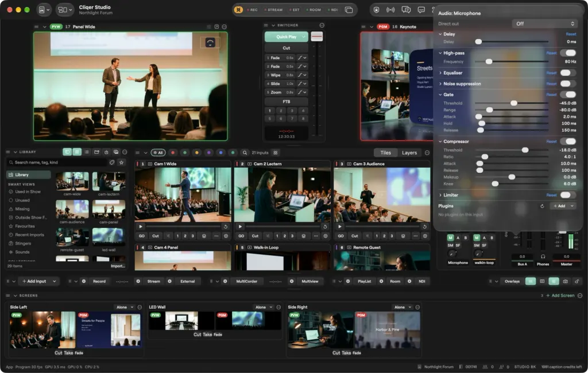This screenshot has width=588, height=373.
Task: Click the favourites star icon beside Library search
Action: click(121, 162)
